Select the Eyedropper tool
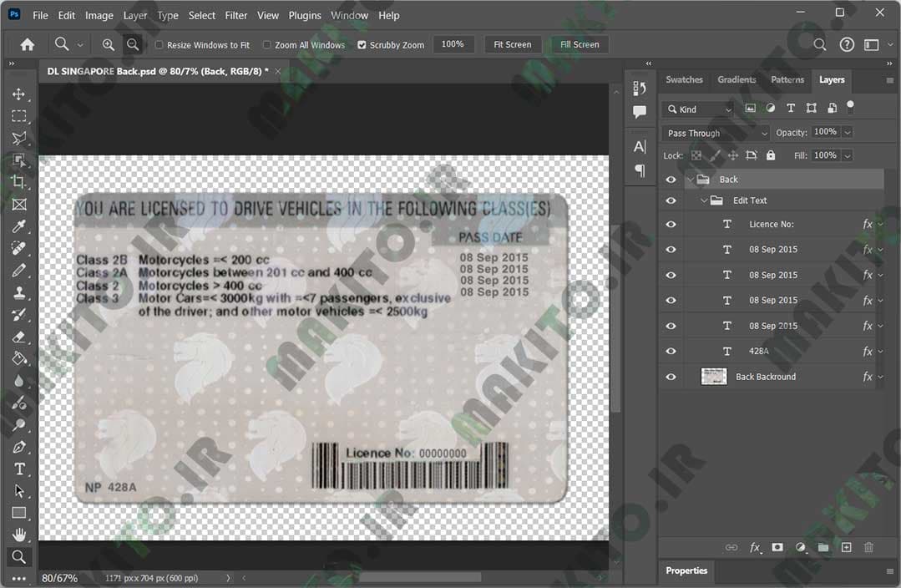 (19, 226)
